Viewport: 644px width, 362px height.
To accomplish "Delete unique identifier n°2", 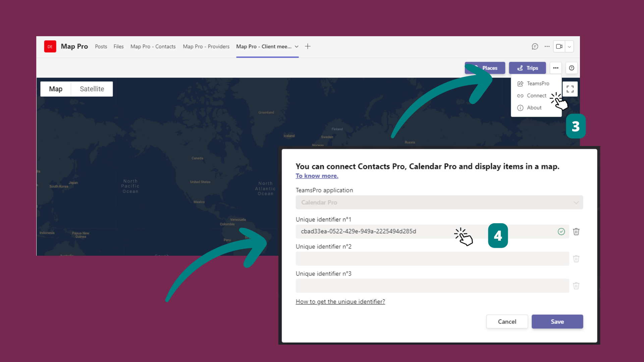I will [576, 259].
